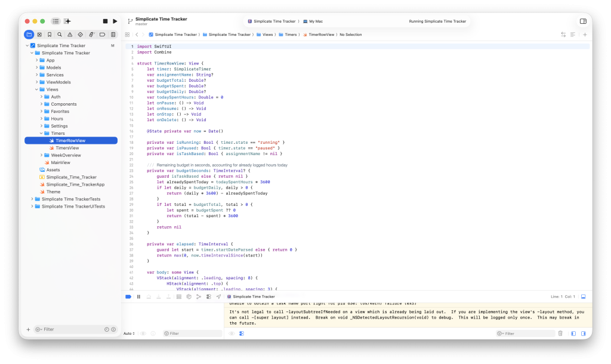Expand the Models folder

pyautogui.click(x=36, y=67)
